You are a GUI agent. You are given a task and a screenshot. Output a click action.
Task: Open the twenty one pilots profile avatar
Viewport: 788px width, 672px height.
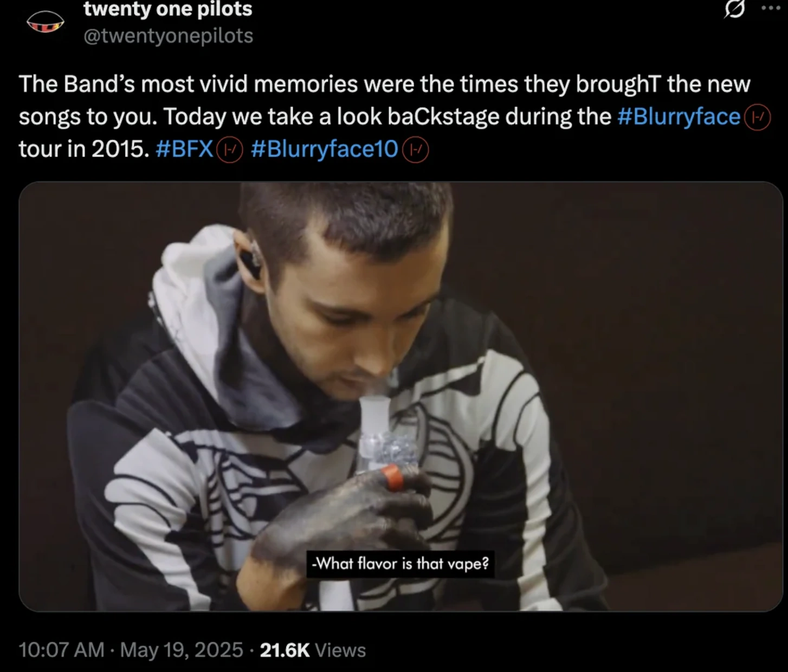pyautogui.click(x=46, y=23)
